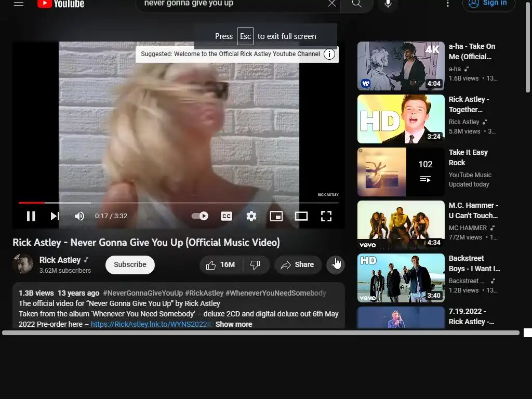Click the video player frame
The width and height of the screenshot is (532, 399).
click(179, 135)
